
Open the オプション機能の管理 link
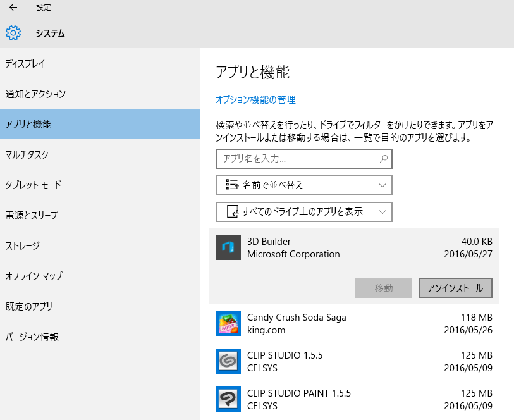[x=255, y=100]
